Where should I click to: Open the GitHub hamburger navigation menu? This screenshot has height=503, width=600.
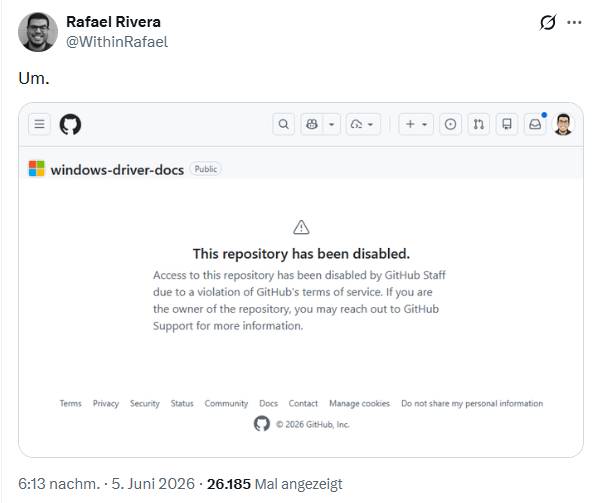[39, 124]
